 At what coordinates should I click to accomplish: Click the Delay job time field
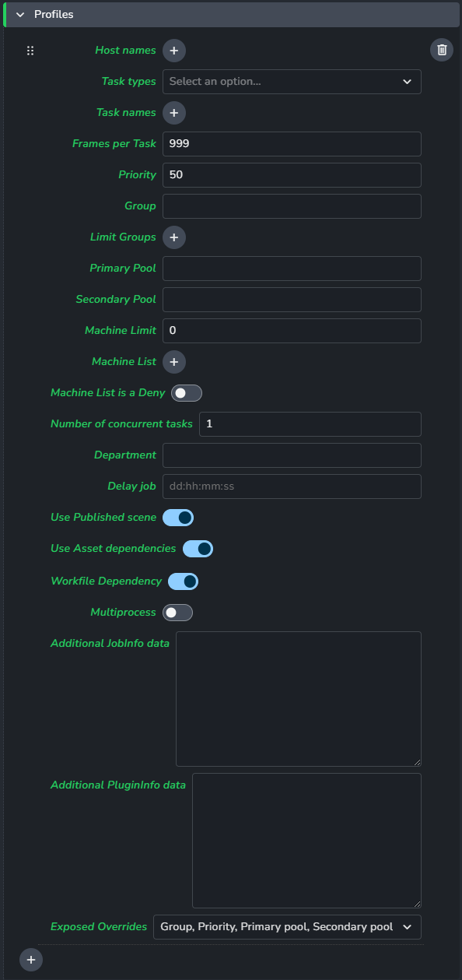(x=292, y=486)
